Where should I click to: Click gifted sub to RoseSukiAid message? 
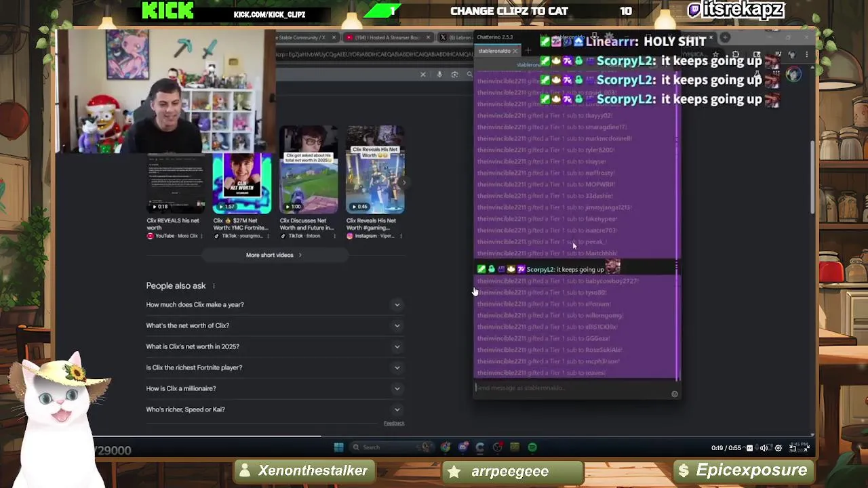pyautogui.click(x=549, y=350)
